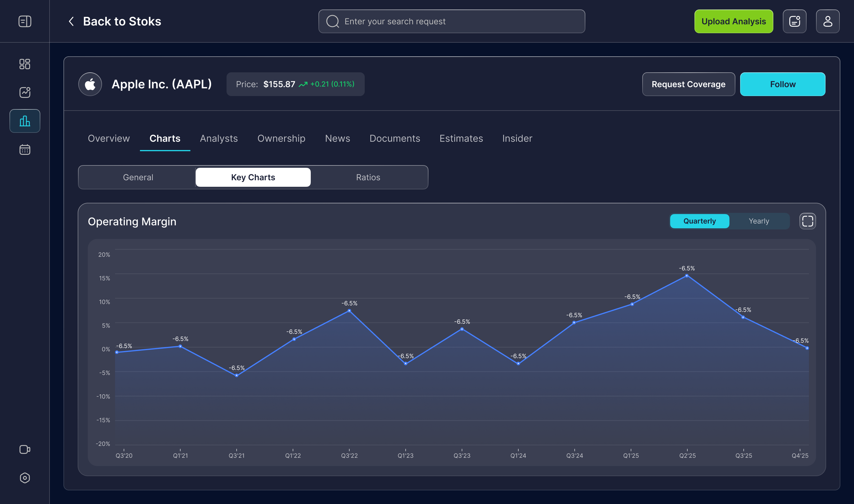Select the bar chart sidebar icon
854x504 pixels.
tap(25, 121)
